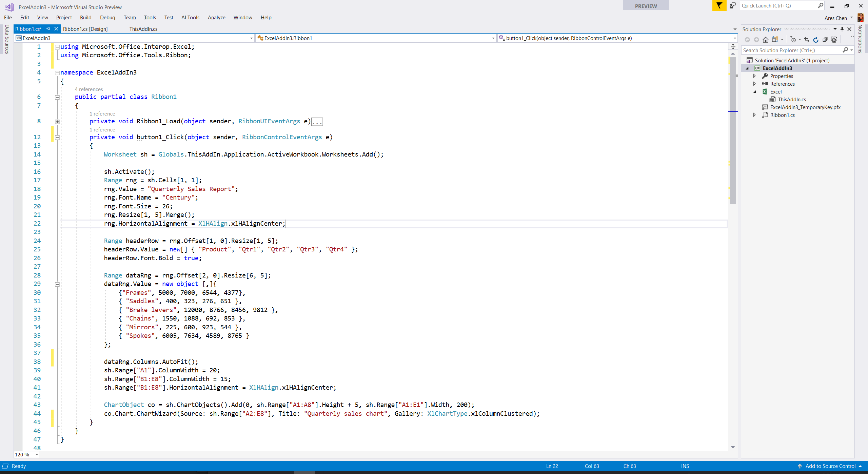Expand the Properties node in Solution Explorer

[754, 76]
